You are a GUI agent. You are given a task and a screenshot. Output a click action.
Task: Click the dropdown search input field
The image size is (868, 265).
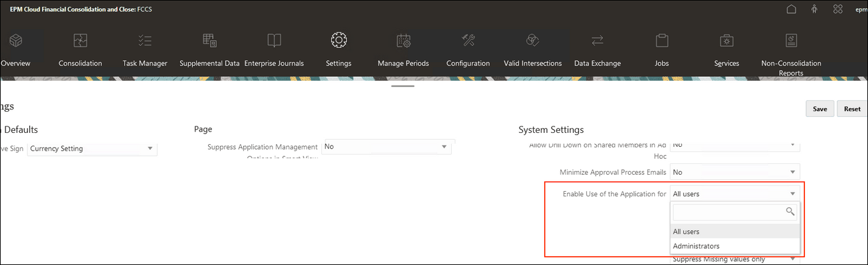[729, 212]
